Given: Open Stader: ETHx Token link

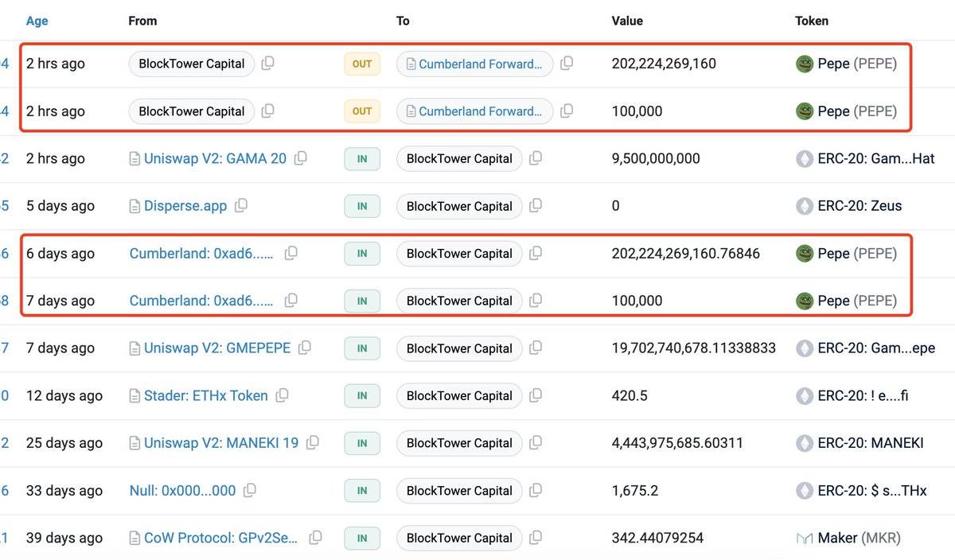Looking at the screenshot, I should (205, 395).
